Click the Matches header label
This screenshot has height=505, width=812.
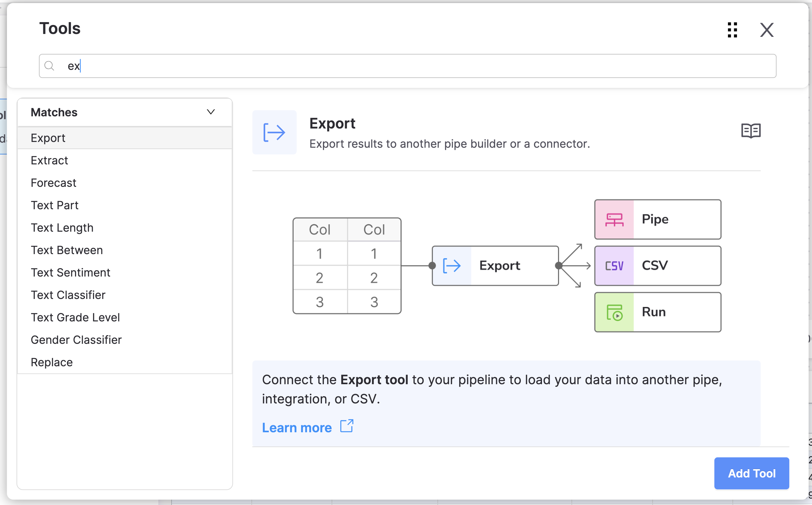coord(54,112)
